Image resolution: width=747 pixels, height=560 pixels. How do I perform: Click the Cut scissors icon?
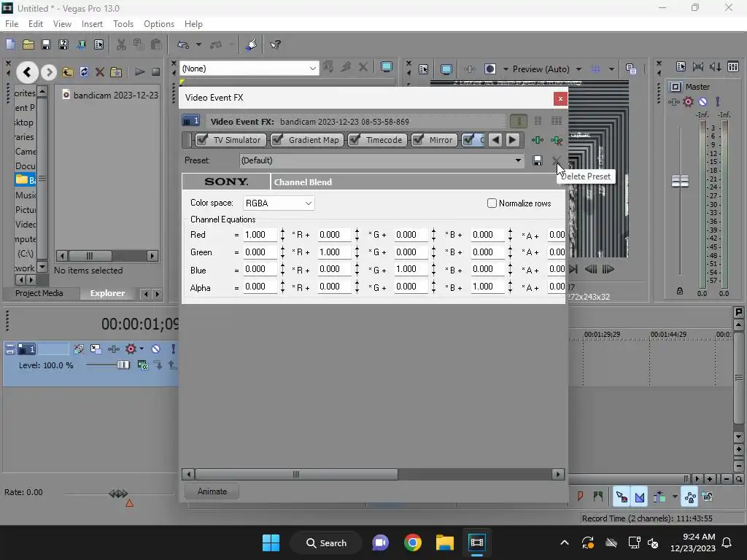pyautogui.click(x=121, y=44)
